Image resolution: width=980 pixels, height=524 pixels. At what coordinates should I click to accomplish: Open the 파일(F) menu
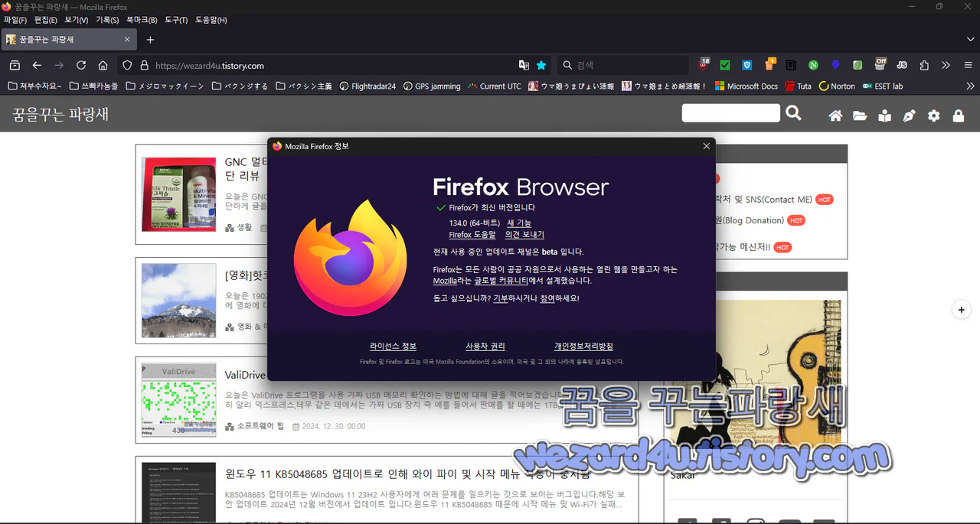pyautogui.click(x=15, y=20)
